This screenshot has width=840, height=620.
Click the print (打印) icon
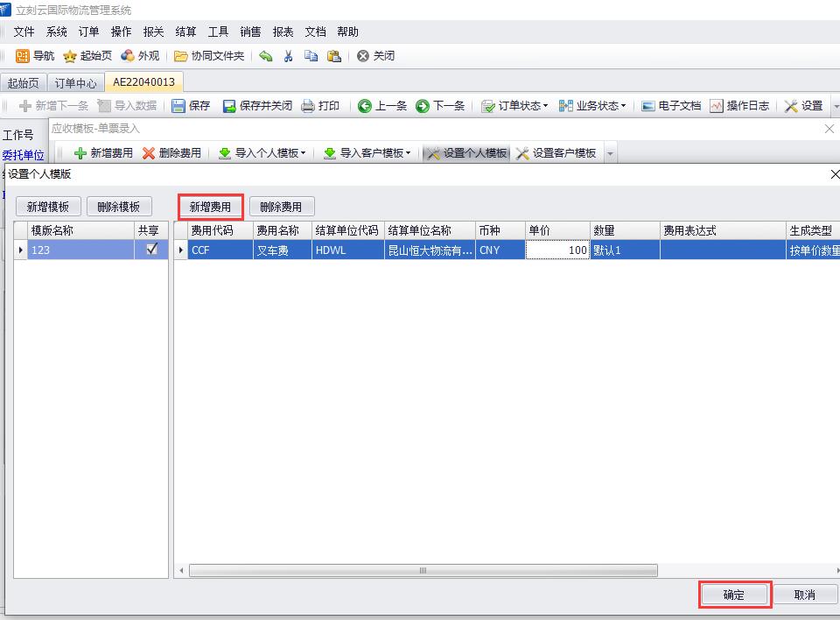coord(308,106)
